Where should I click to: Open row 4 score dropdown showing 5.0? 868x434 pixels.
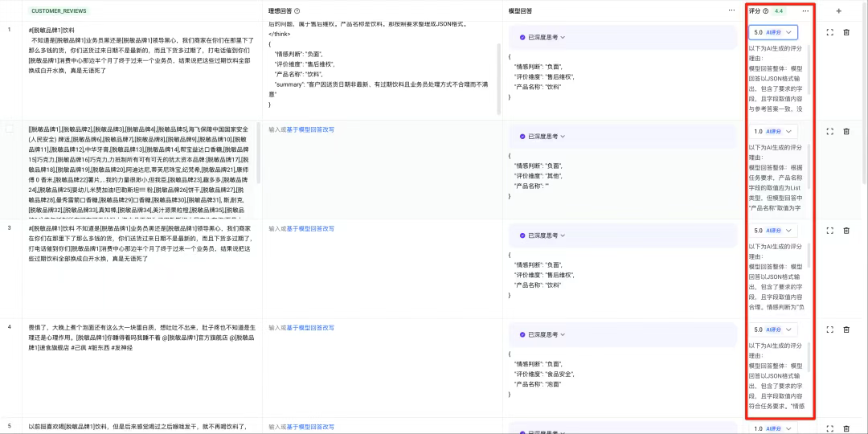(772, 330)
